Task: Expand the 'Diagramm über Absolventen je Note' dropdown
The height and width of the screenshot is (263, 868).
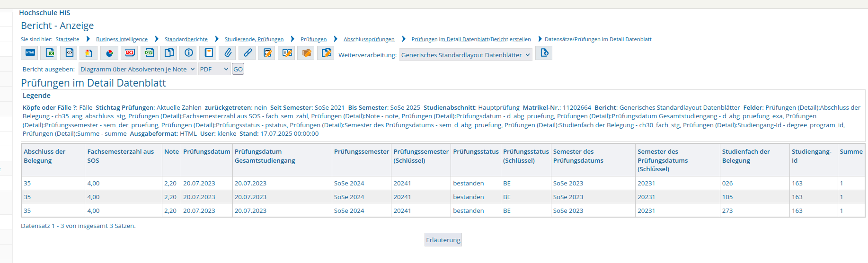Action: [x=137, y=69]
